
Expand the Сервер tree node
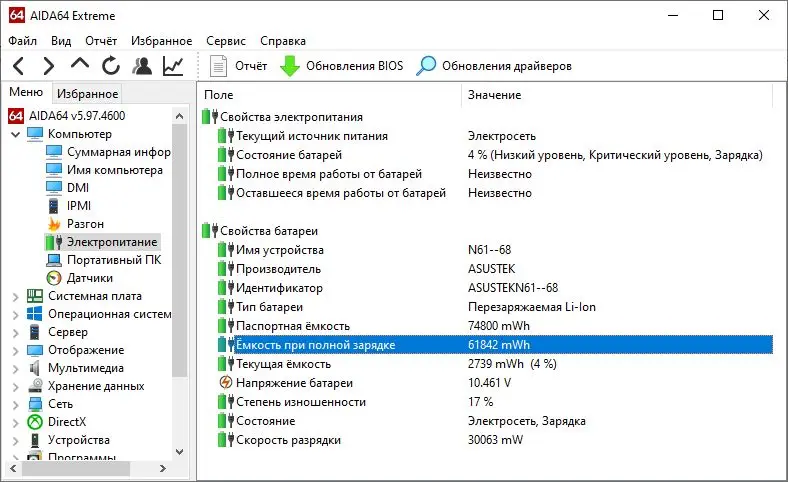16,333
